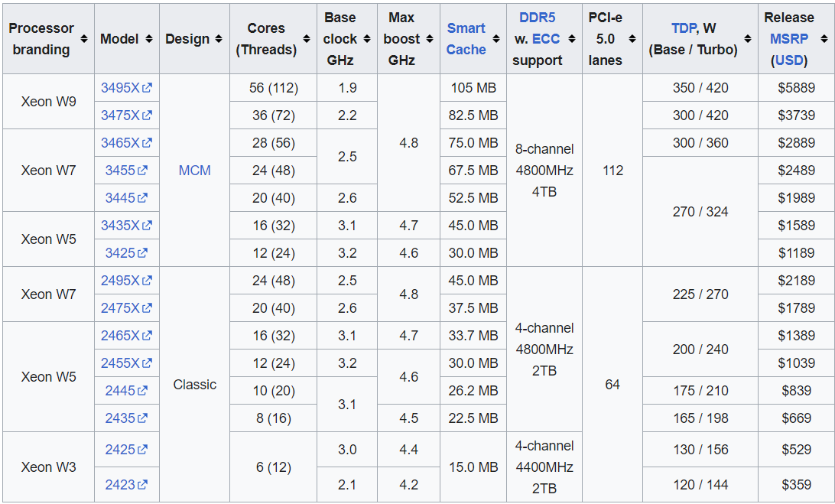
Task: Follow the ECC header link
Action: tap(545, 39)
